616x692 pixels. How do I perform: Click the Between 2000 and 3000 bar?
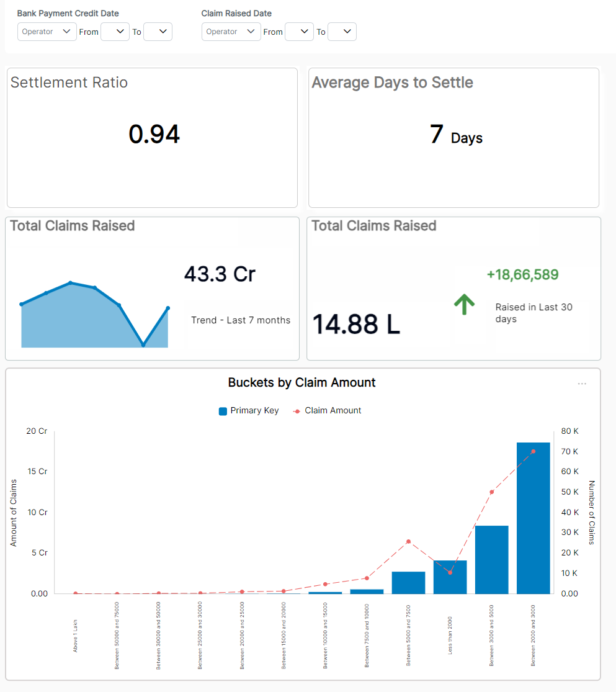[533, 518]
